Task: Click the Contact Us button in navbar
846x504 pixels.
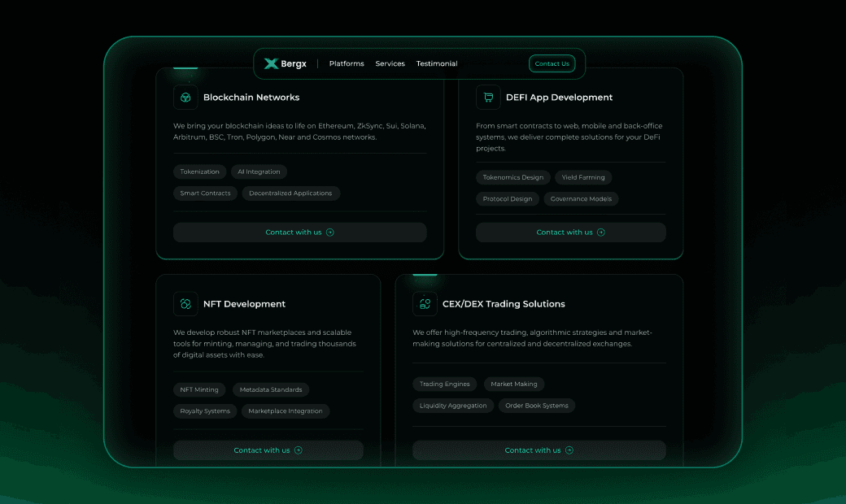Action: [552, 63]
